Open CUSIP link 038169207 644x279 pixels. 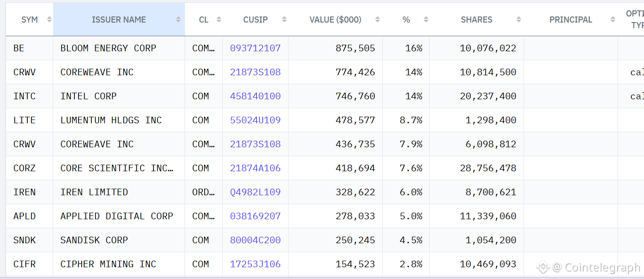[255, 216]
